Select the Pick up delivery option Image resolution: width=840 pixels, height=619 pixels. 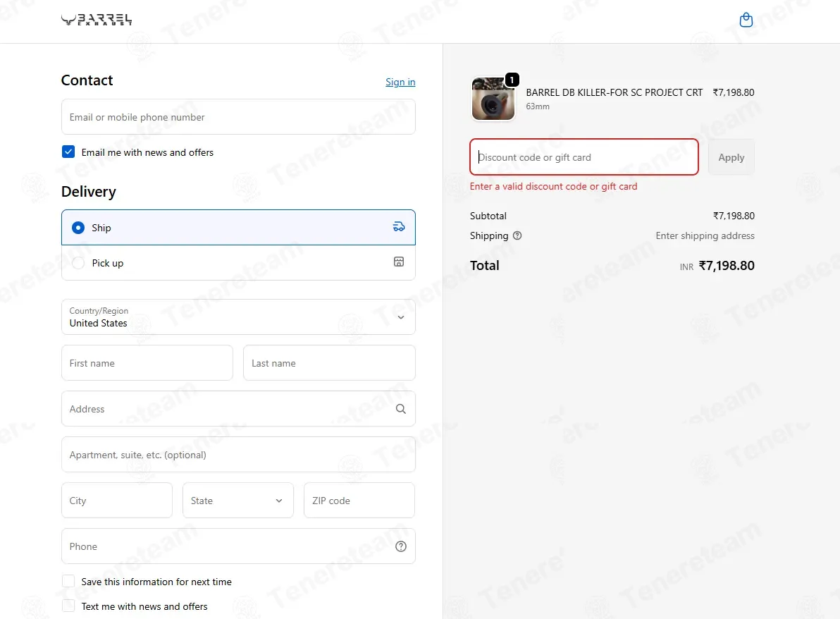[x=238, y=262]
